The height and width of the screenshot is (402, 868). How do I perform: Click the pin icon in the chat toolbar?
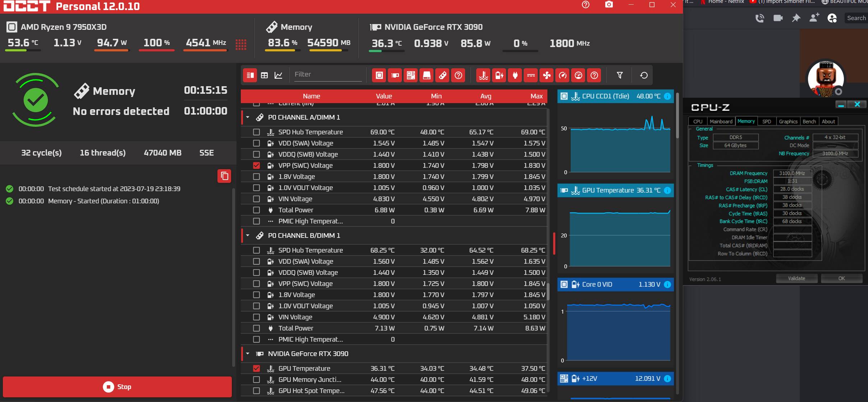(796, 18)
